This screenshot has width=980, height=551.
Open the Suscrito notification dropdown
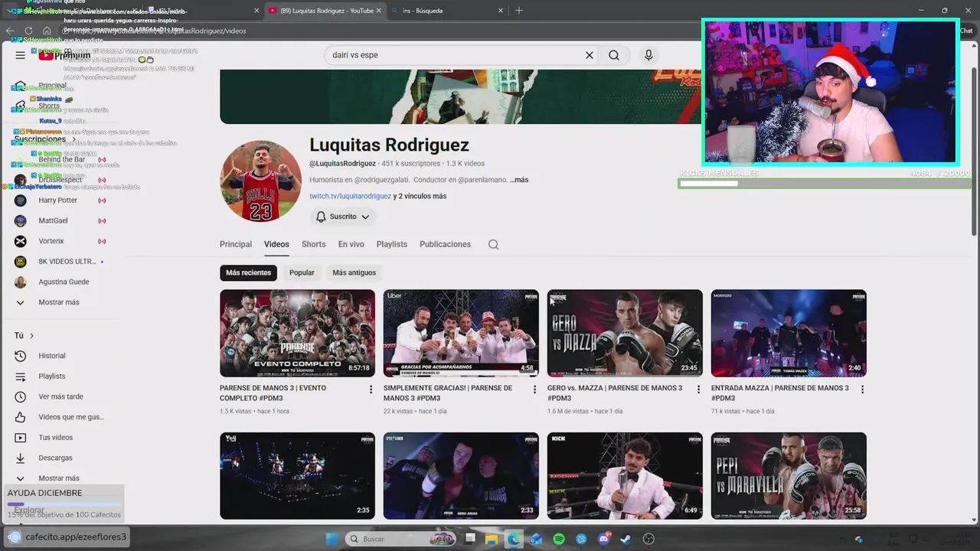pyautogui.click(x=343, y=217)
